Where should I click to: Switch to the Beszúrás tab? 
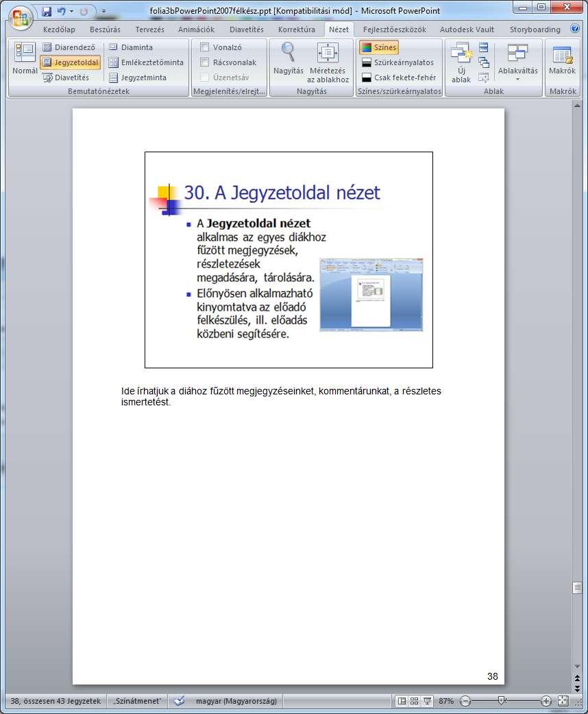pos(105,29)
